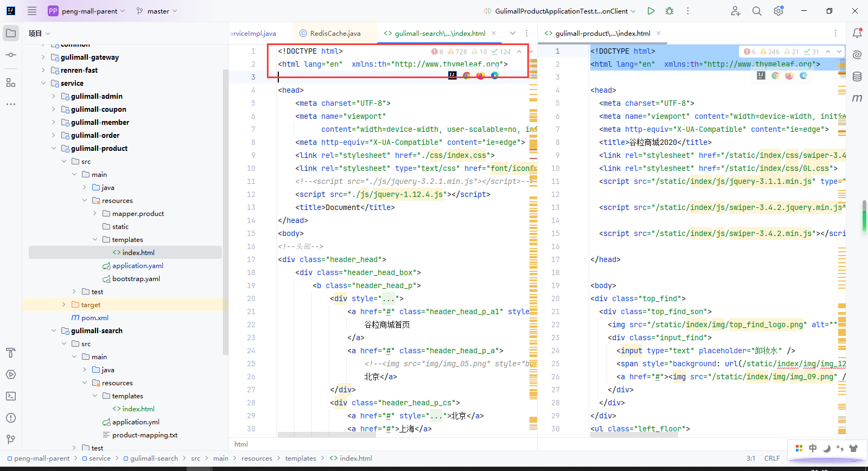Open the AI Assistant spiral icon
The width and height of the screenshot is (868, 471).
(857, 55)
